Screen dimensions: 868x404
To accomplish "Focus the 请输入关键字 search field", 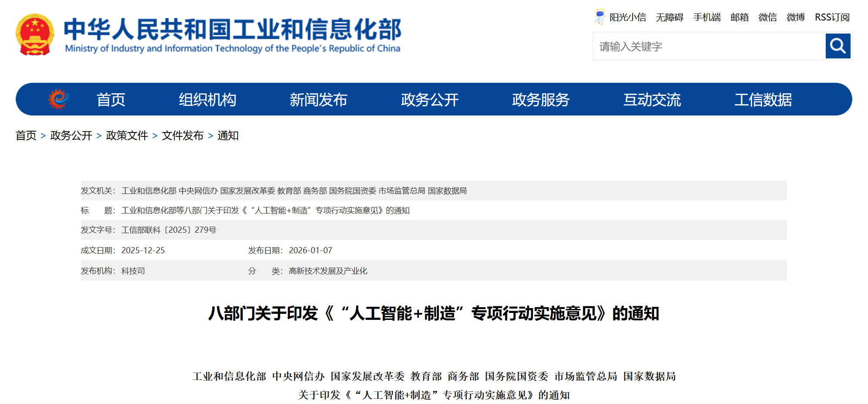I will point(709,46).
